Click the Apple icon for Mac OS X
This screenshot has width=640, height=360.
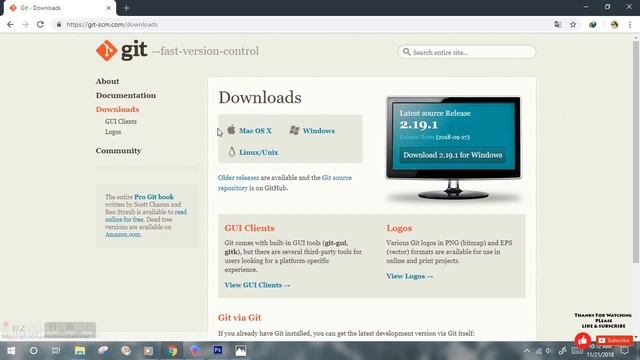[231, 129]
